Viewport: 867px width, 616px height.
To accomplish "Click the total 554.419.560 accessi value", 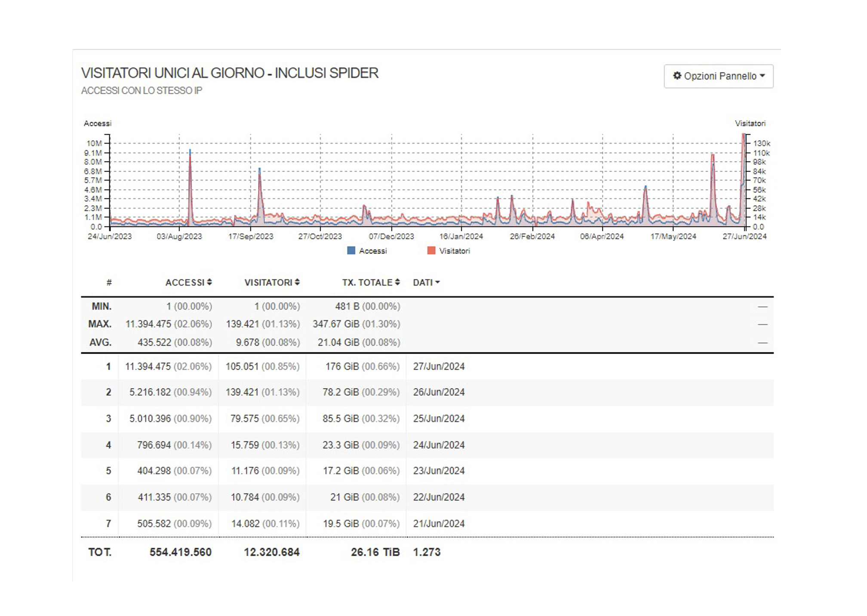I will (x=180, y=552).
